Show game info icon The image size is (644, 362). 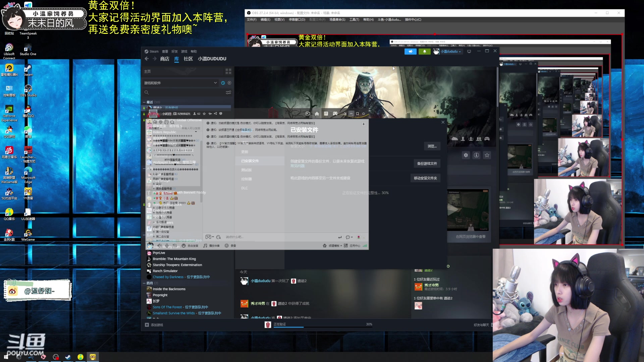click(x=476, y=155)
